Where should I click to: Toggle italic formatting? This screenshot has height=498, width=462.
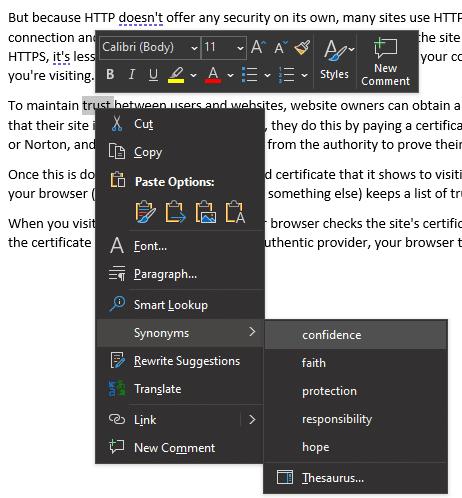[x=132, y=74]
